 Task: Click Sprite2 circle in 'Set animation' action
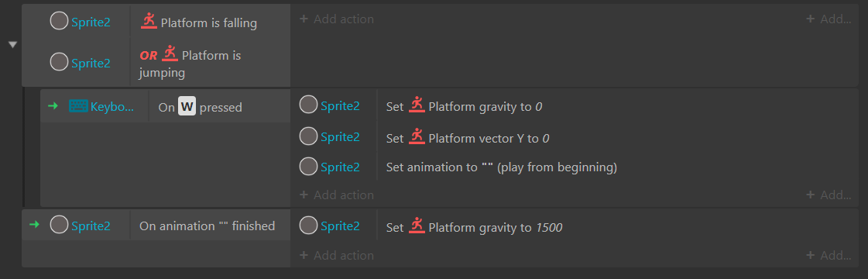click(308, 166)
